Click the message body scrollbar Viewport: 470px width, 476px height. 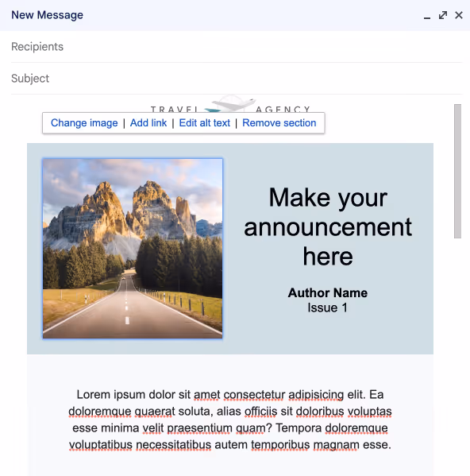point(457,171)
